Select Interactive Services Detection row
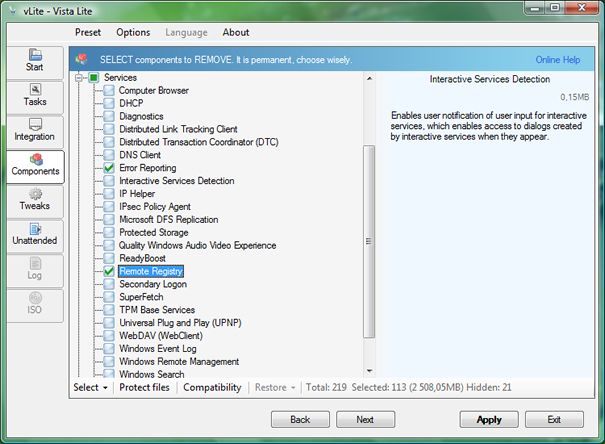The width and height of the screenshot is (605, 444). point(177,181)
